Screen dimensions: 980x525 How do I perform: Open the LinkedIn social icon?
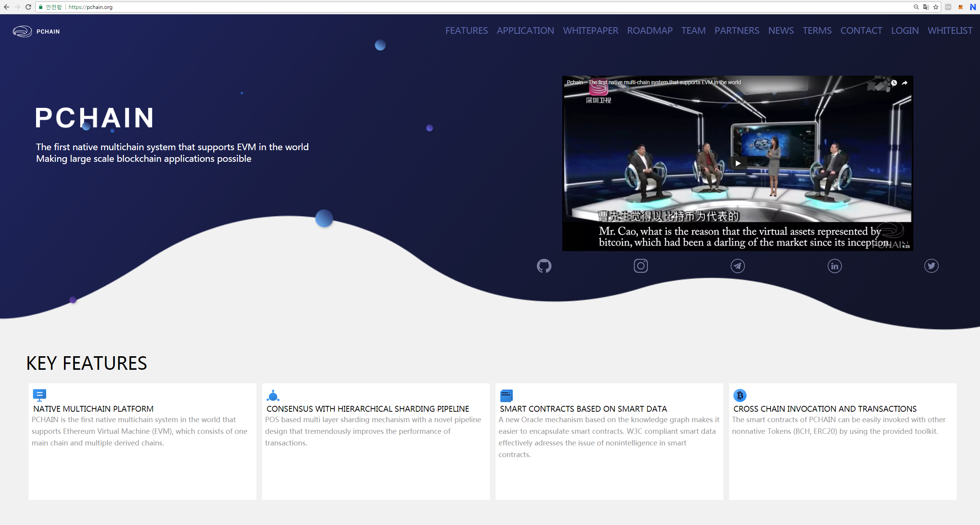pyautogui.click(x=834, y=266)
